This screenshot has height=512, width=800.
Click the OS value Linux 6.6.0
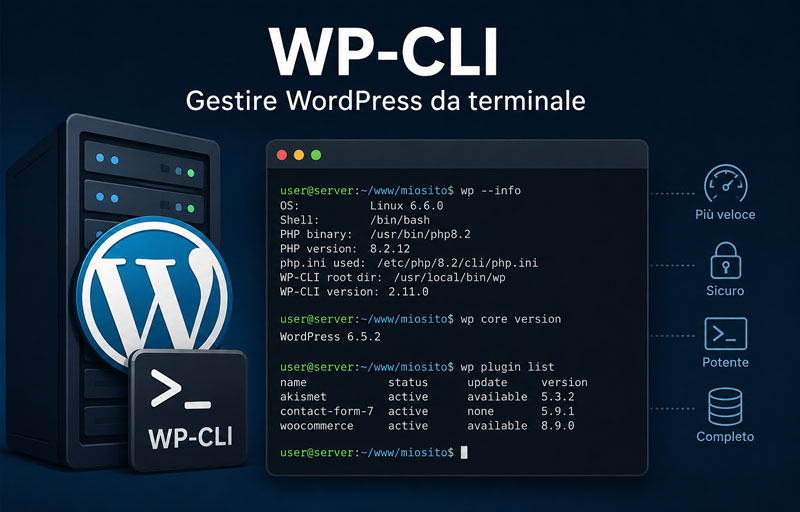tap(407, 206)
